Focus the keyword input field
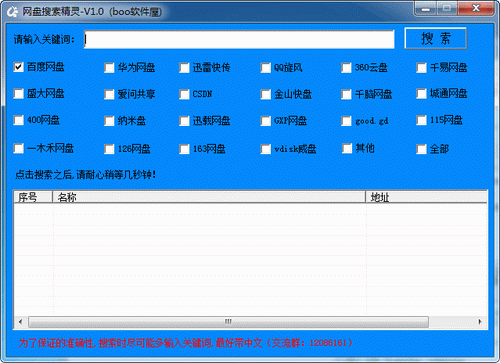Image resolution: width=500 pixels, height=363 pixels. tap(239, 40)
